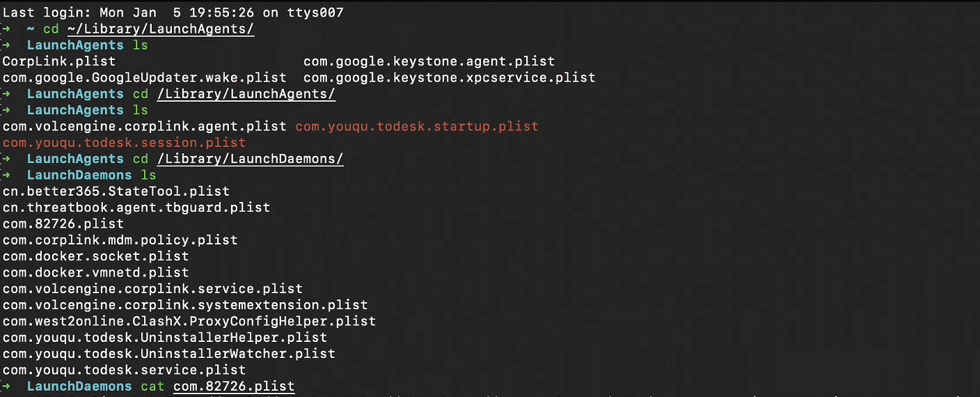Click the underlined /Library/LaunchDaemons/ path
980x397 pixels.
pyautogui.click(x=251, y=159)
